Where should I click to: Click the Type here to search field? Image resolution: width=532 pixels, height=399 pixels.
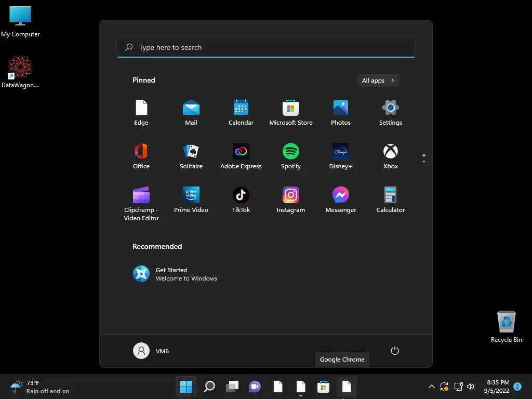(x=266, y=47)
